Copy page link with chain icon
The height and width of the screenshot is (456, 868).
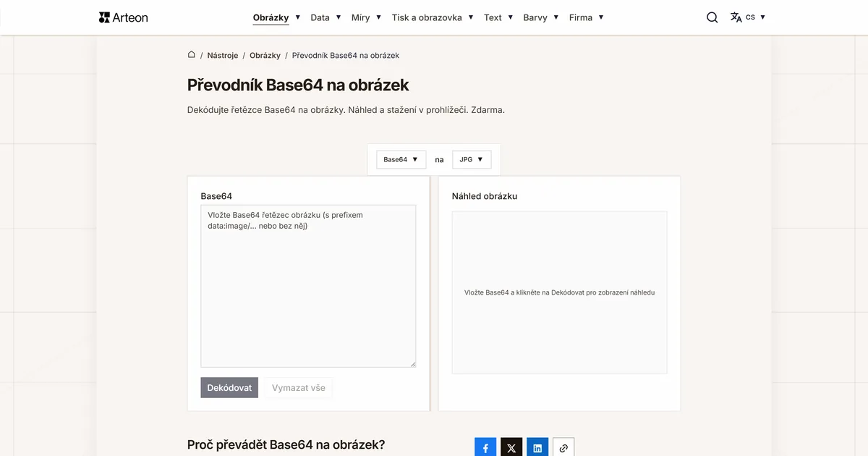point(563,448)
